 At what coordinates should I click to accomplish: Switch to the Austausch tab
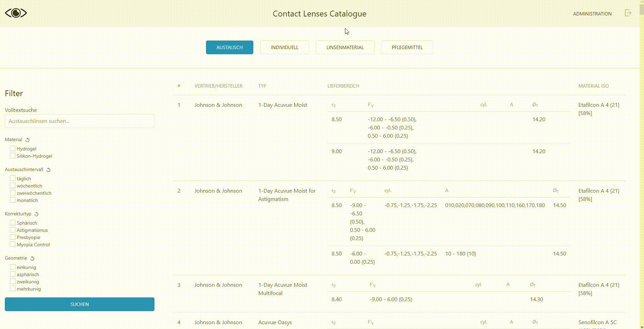pyautogui.click(x=230, y=47)
